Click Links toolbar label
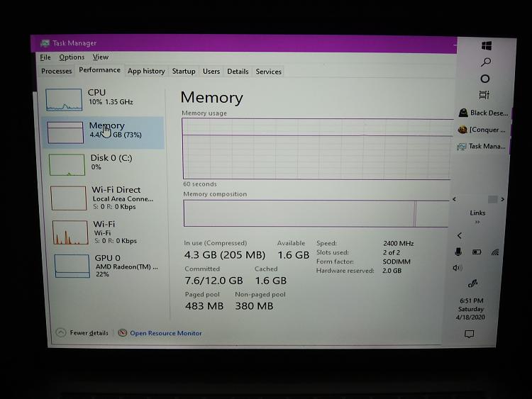The width and height of the screenshot is (532, 399). pos(477,213)
